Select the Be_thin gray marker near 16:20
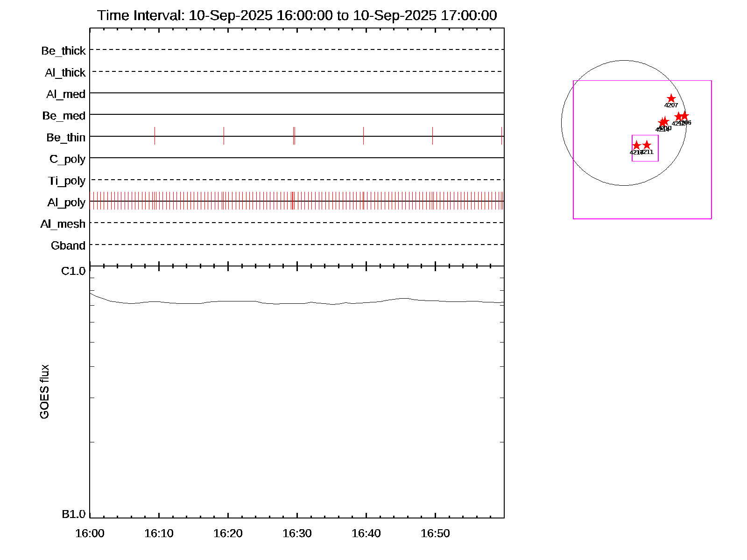Screen dimensions: 747x560 click(x=224, y=136)
